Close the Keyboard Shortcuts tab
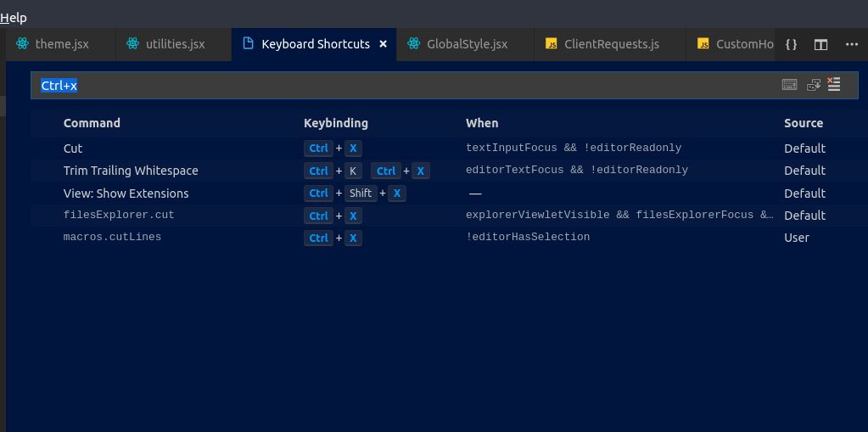This screenshot has width=868, height=432. pyautogui.click(x=383, y=44)
